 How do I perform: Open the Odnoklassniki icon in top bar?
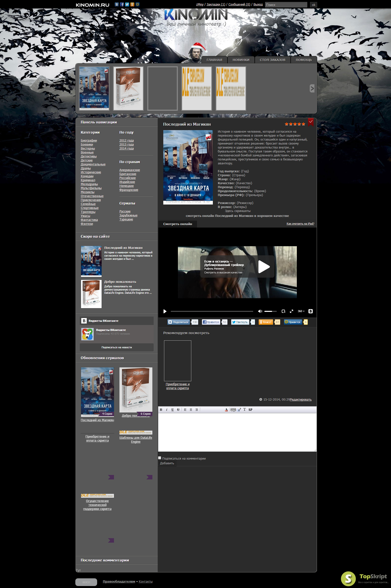pyautogui.click(x=132, y=4)
